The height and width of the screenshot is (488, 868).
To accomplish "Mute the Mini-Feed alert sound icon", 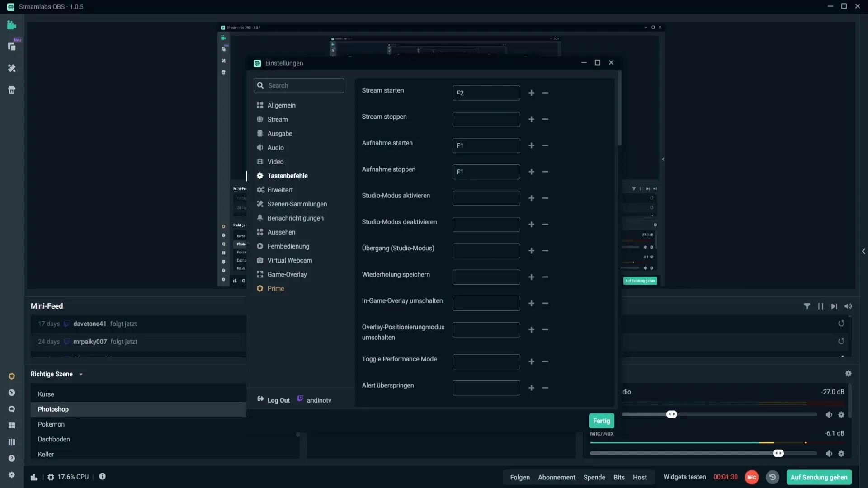I will click(x=848, y=306).
